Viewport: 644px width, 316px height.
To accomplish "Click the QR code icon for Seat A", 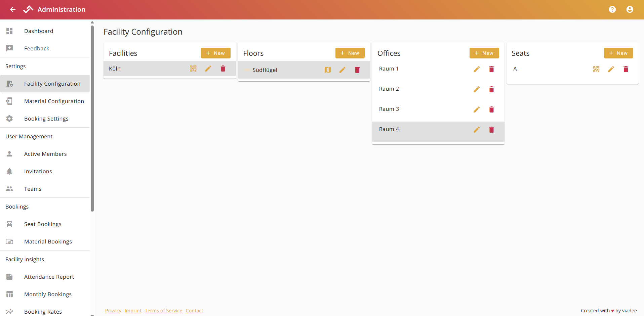I will tap(596, 69).
